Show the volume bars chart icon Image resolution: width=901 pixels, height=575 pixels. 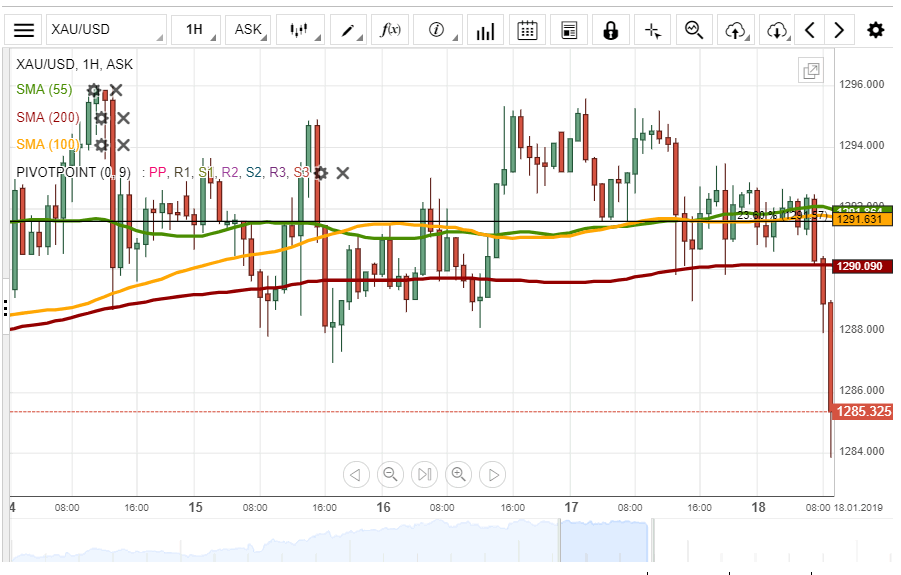[486, 30]
